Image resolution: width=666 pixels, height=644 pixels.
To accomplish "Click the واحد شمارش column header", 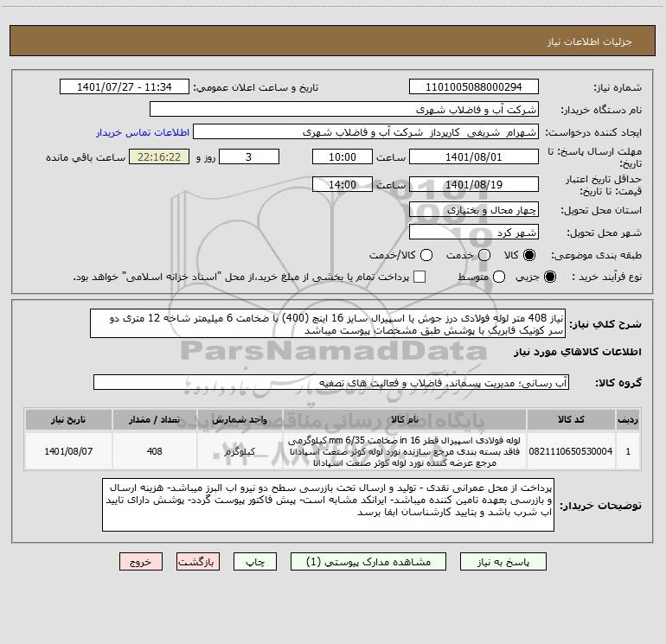I will [240, 419].
